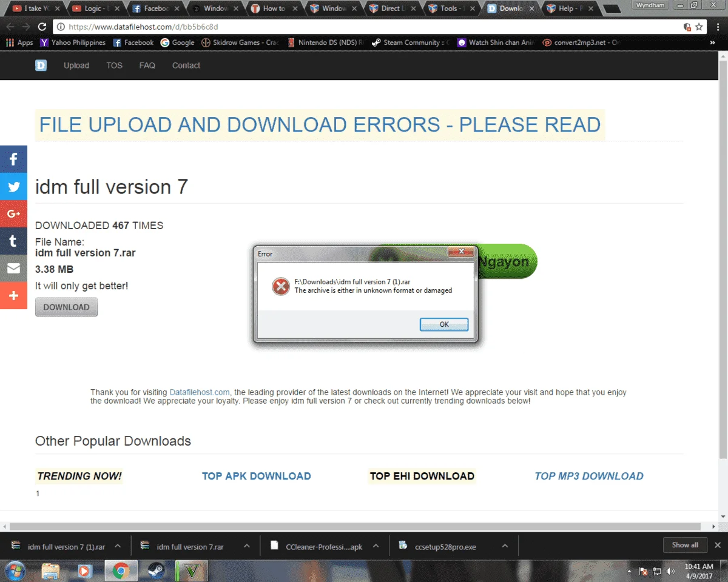
Task: Close the downloads bar with the X
Action: coord(718,545)
